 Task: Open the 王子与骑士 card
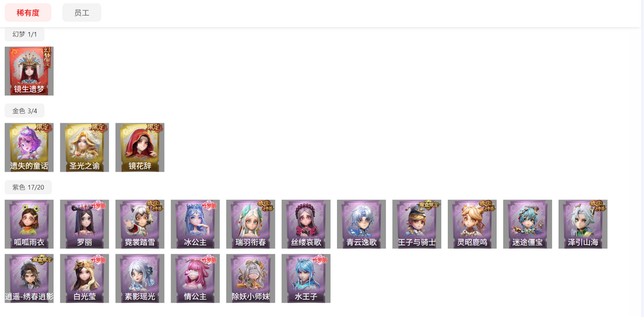417,224
